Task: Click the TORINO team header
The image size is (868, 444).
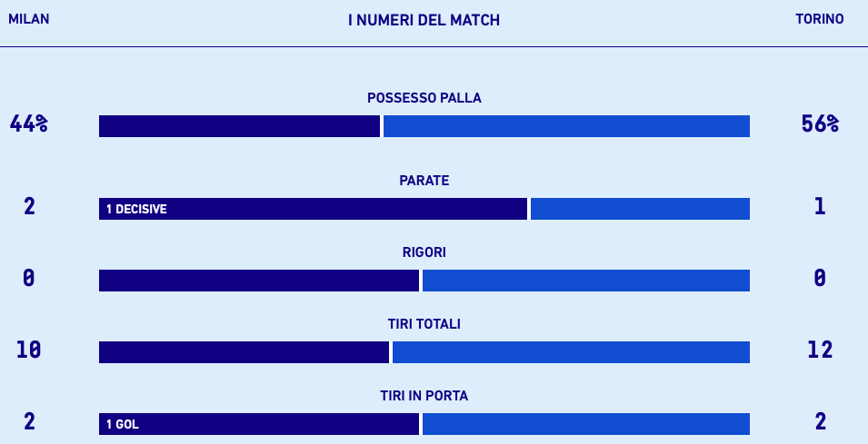Action: [x=819, y=19]
